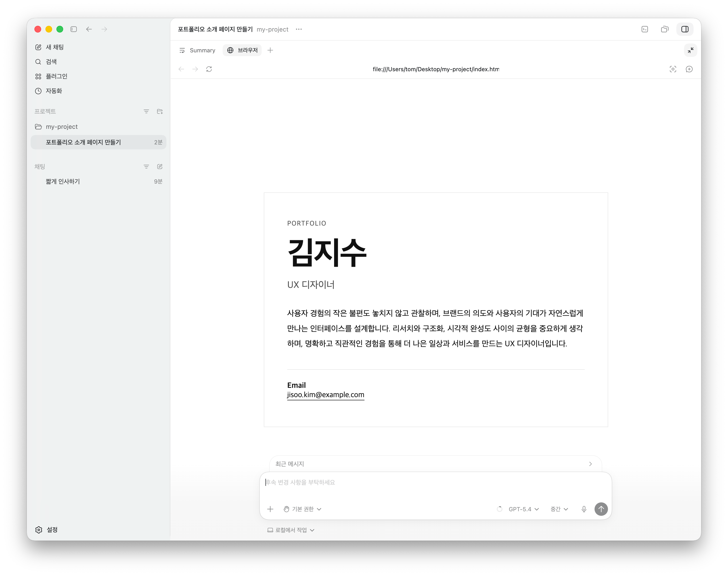
Task: Click the attach plus icon in composer
Action: pyautogui.click(x=270, y=509)
